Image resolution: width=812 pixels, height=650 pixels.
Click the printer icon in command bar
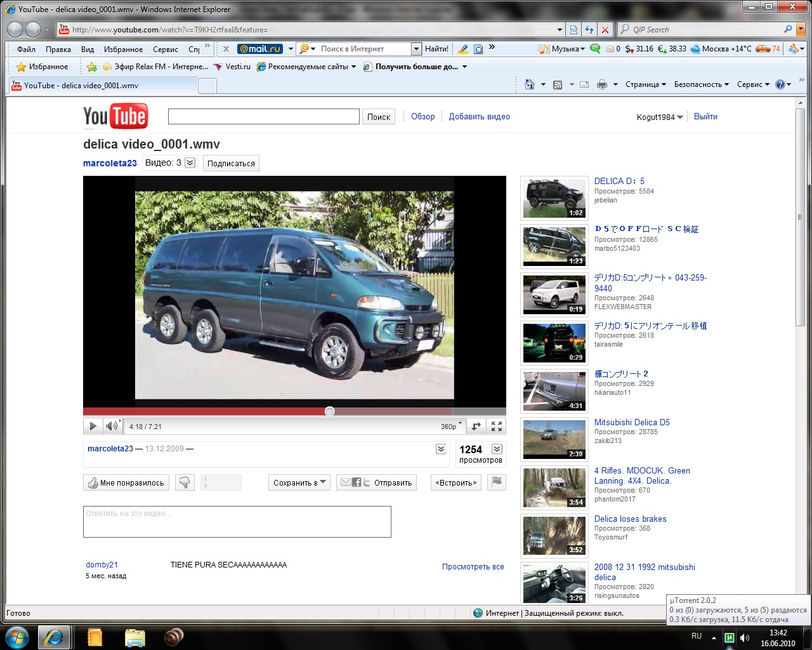point(601,84)
